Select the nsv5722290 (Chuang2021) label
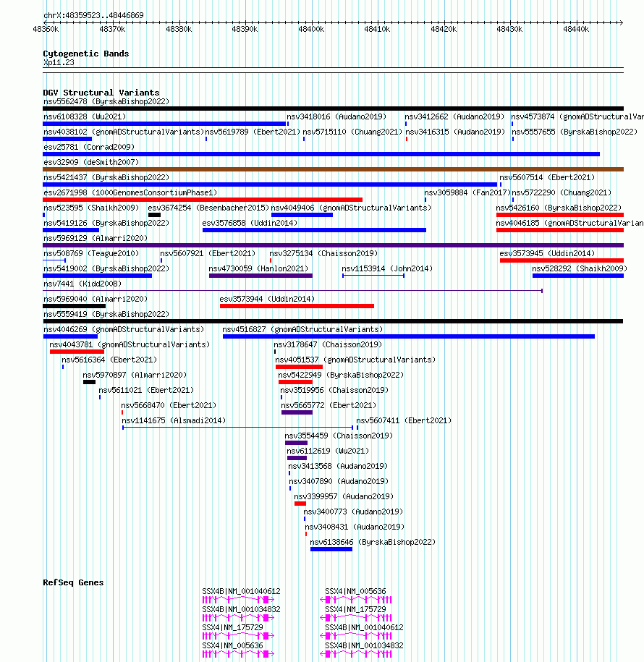 coord(562,193)
